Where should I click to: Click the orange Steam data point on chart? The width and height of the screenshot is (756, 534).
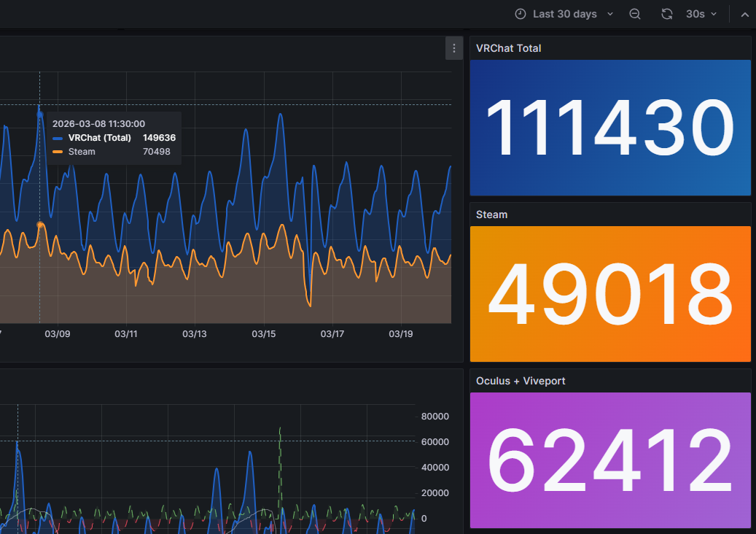point(40,225)
